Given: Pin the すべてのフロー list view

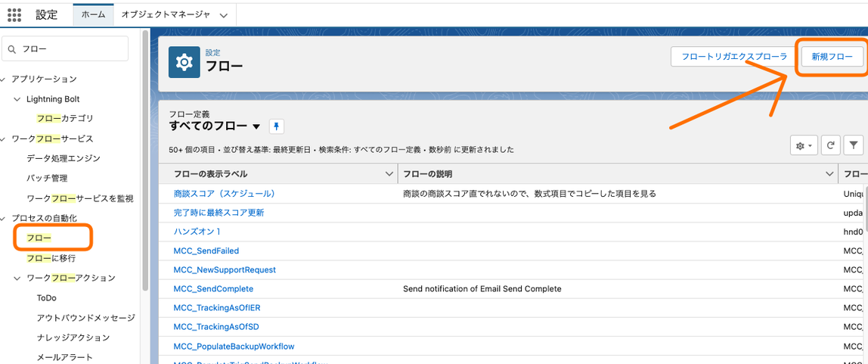Looking at the screenshot, I should (x=277, y=126).
